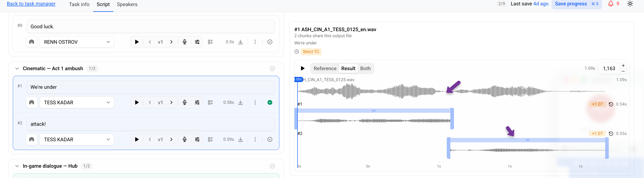Play the 'attack!' line audio
Viewport: 644px width, 178px height.
click(137, 139)
